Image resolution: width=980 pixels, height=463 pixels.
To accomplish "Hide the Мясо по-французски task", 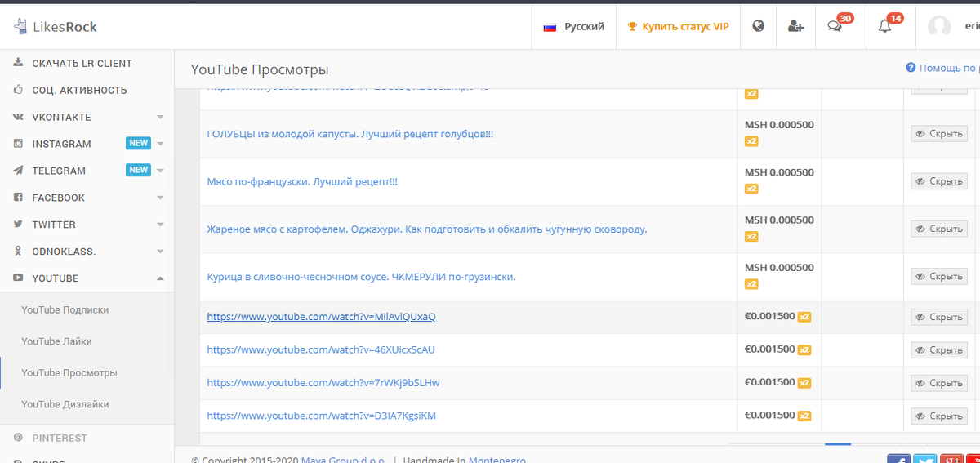I will (939, 181).
